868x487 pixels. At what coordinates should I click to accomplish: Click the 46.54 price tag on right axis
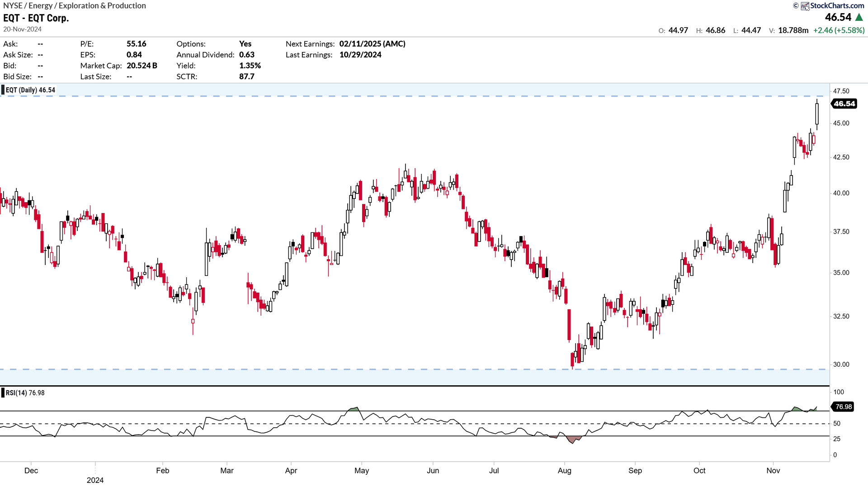pos(844,104)
